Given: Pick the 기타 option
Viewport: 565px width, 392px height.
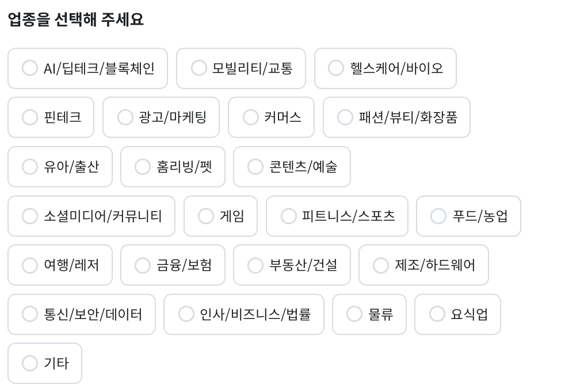Looking at the screenshot, I should coord(30,363).
